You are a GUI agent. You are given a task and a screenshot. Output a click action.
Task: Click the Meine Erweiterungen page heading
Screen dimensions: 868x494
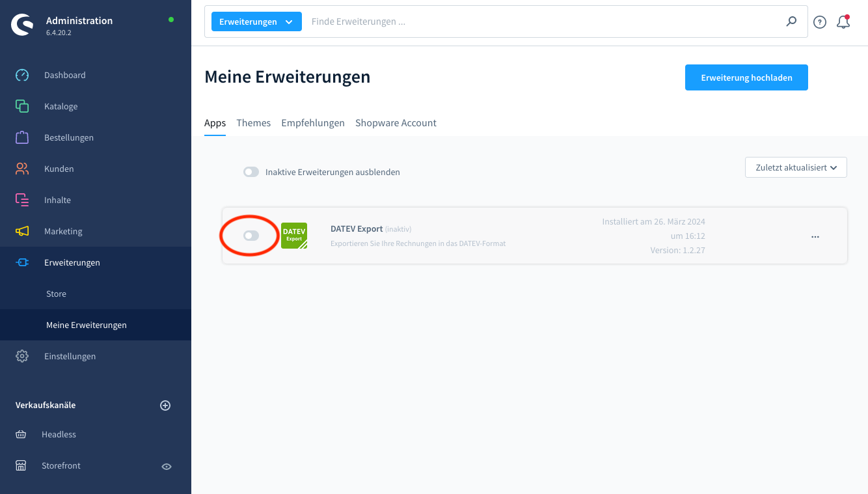(287, 77)
